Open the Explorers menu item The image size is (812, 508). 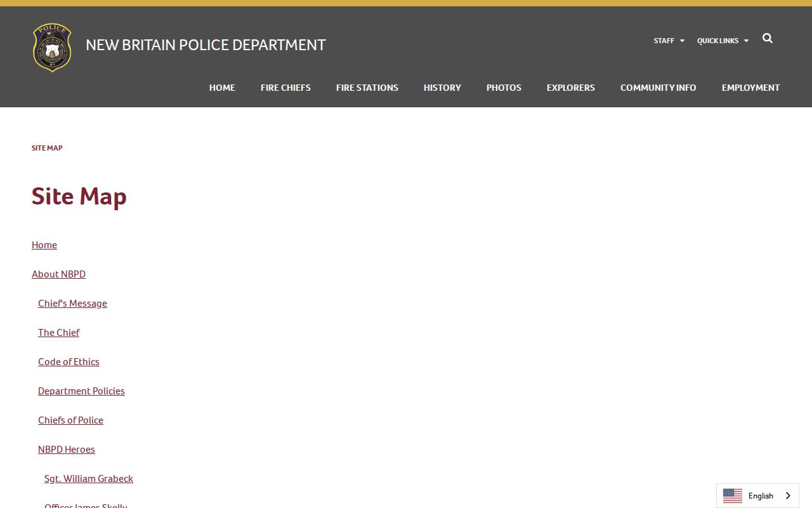(571, 88)
